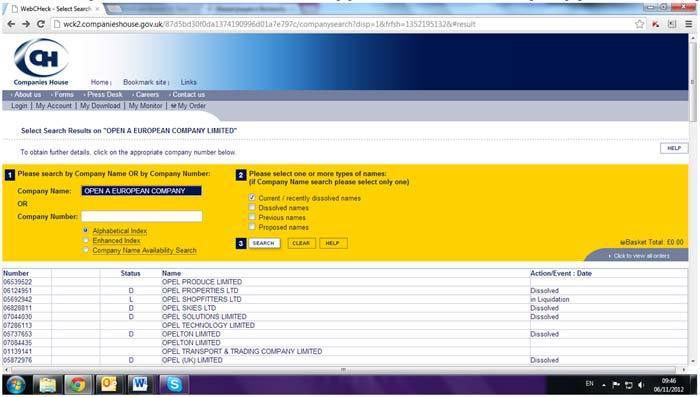Click in the Company Name field
Viewport: 700px width, 397px height.
[142, 191]
